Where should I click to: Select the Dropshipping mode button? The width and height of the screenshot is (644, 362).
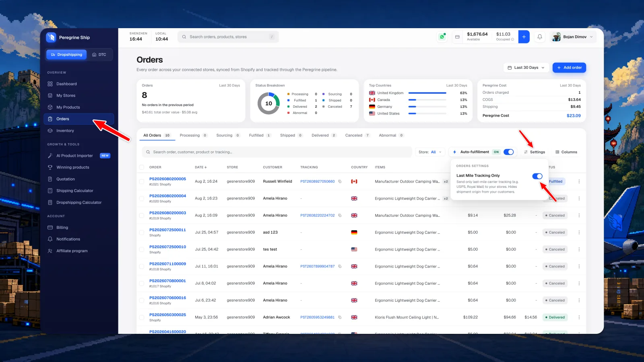66,55
